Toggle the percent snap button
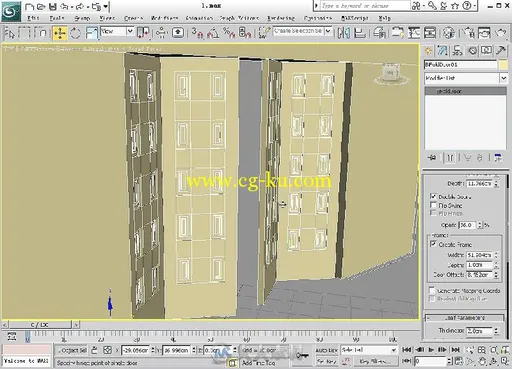Screen dimensions: 512x369 coord(229,33)
